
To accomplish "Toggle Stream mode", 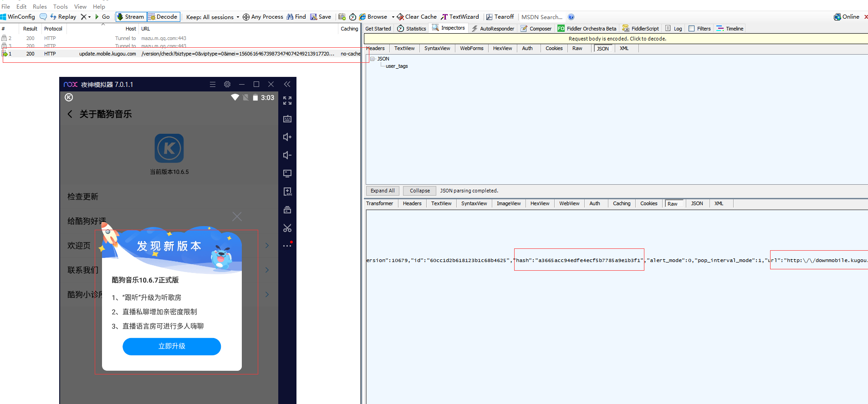I will coord(131,17).
